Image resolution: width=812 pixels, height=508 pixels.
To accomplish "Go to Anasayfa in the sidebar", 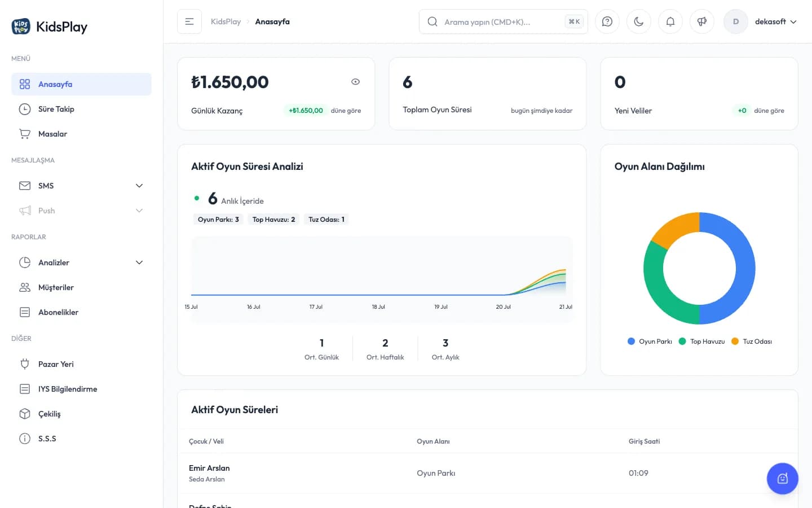I will click(81, 84).
